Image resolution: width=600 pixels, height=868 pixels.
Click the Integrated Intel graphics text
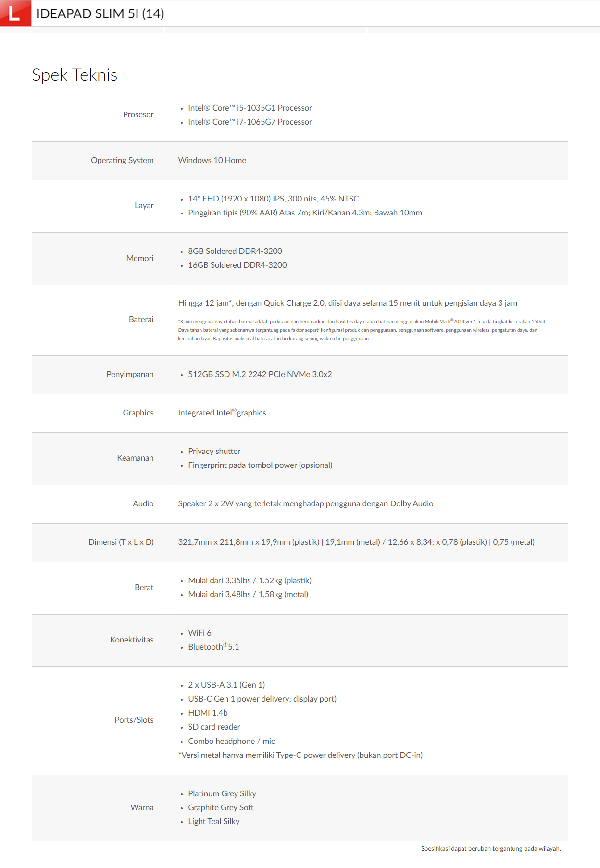pos(222,413)
